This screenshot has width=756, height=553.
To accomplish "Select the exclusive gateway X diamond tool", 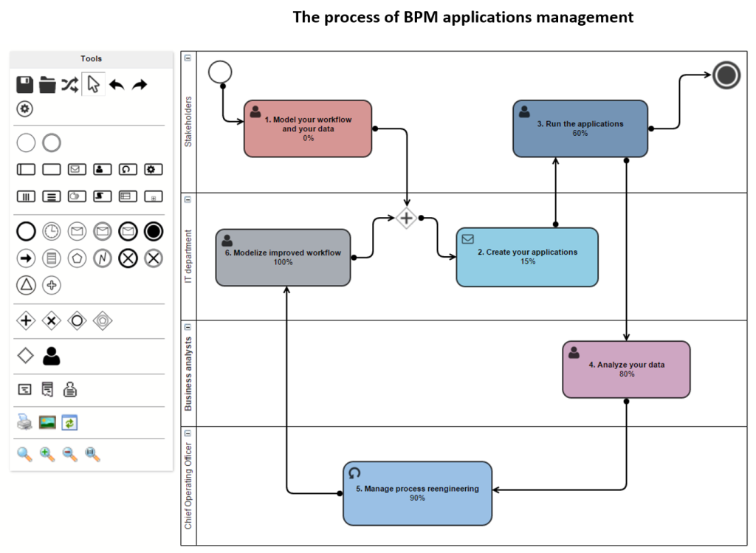I will [x=51, y=320].
